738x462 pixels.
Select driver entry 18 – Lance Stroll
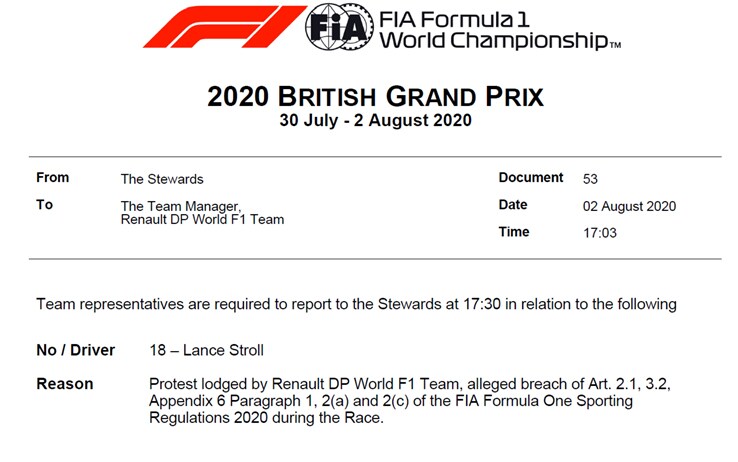point(206,350)
